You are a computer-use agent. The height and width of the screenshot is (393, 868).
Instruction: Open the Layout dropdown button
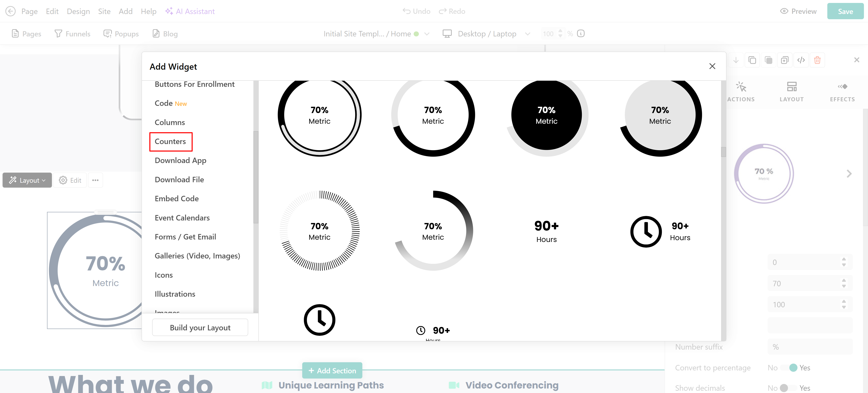pyautogui.click(x=27, y=180)
